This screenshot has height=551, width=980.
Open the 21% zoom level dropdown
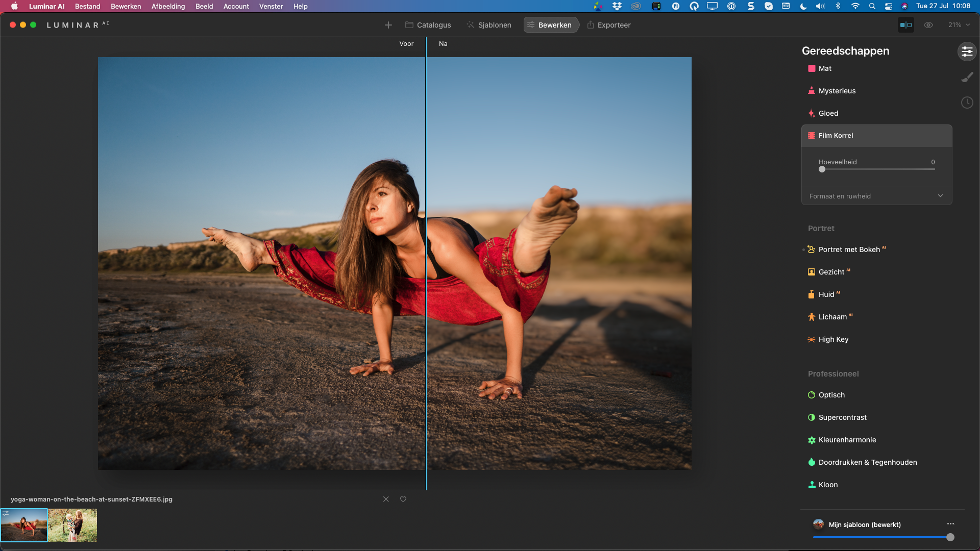point(959,25)
